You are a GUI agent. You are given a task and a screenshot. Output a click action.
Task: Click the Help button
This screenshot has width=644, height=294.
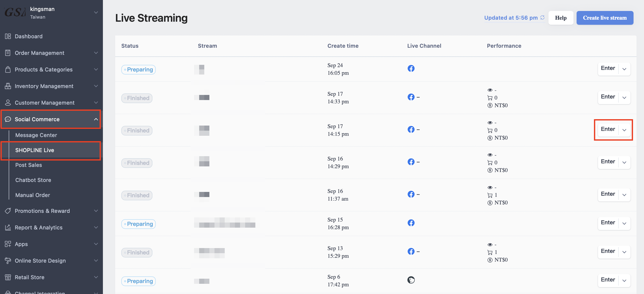[561, 18]
